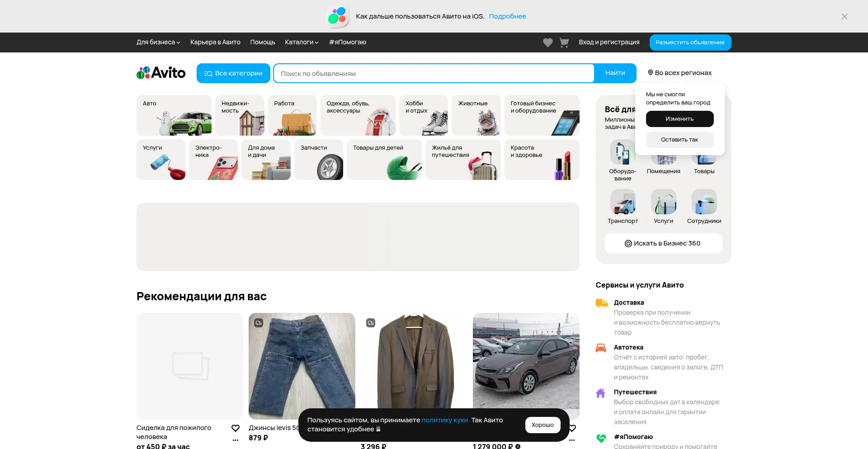The width and height of the screenshot is (868, 449).
Task: Select the Электроника category
Action: (x=213, y=160)
